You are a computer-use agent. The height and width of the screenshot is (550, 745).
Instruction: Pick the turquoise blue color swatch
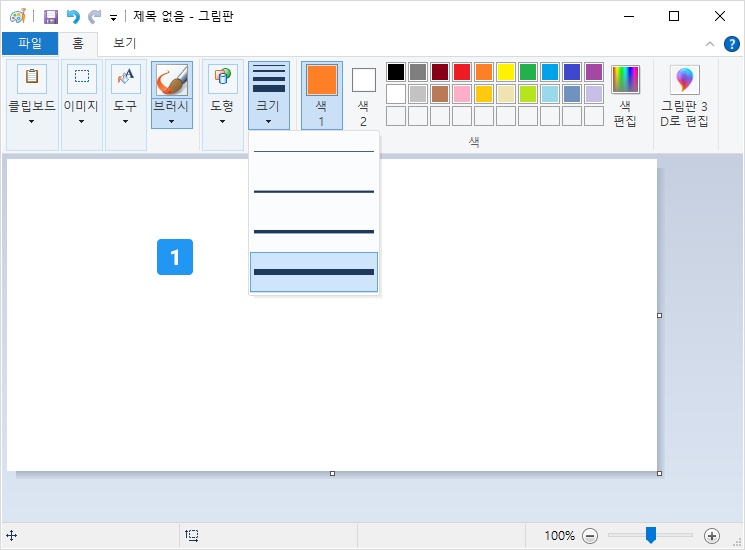pos(550,72)
